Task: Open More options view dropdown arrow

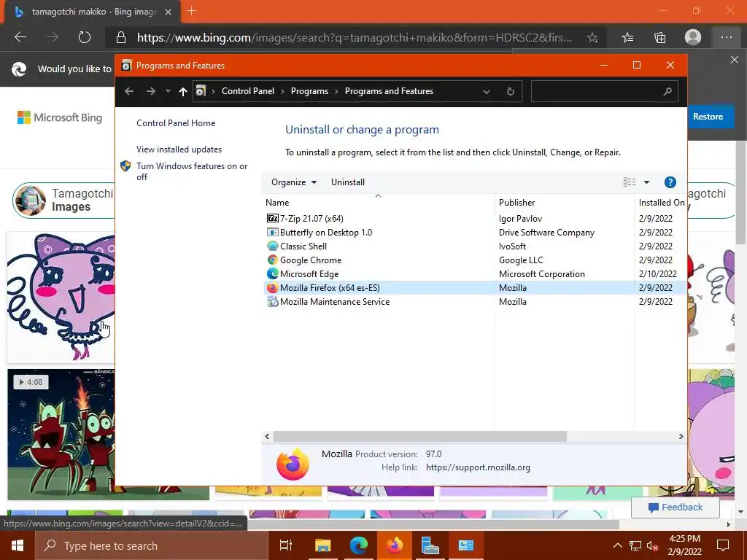Action: point(646,182)
